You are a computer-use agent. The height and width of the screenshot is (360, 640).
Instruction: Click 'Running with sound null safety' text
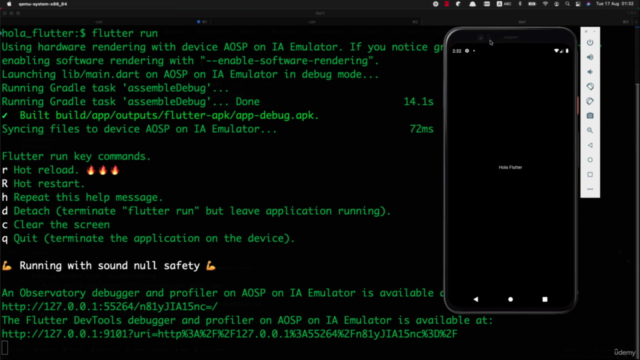(109, 266)
